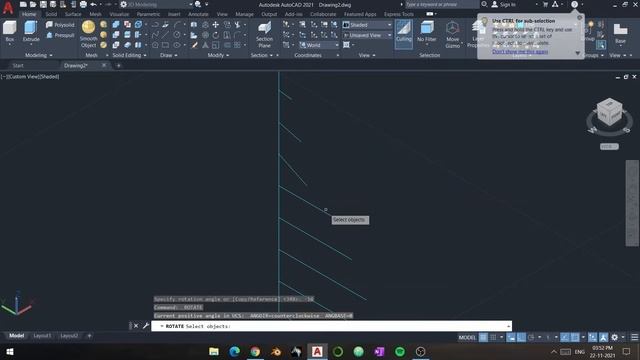
Task: Click the search magnifier icon in title bar
Action: pyautogui.click(x=484, y=4)
